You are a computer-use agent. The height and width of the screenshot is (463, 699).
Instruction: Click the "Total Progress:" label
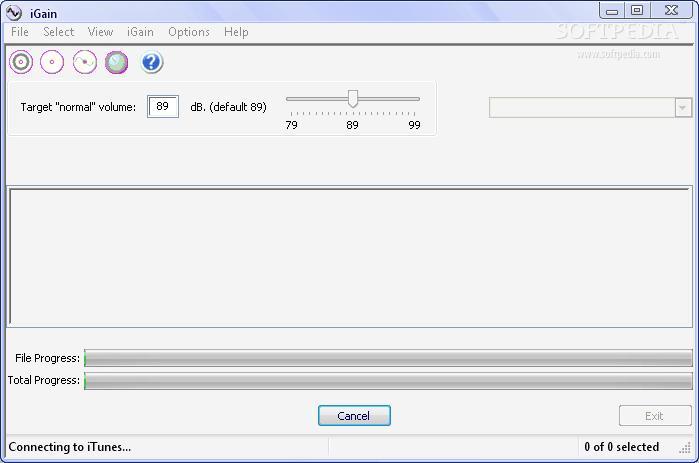pyautogui.click(x=44, y=380)
